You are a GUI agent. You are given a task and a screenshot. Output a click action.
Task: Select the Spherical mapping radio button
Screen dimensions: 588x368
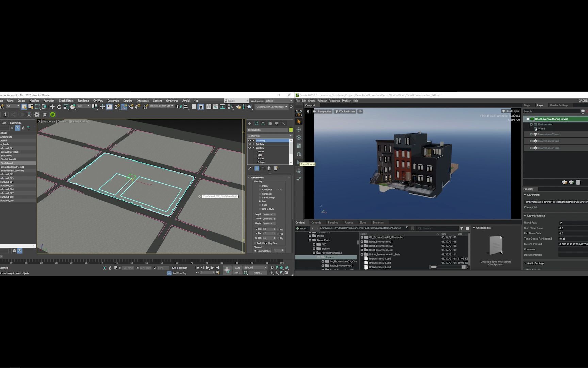click(260, 194)
